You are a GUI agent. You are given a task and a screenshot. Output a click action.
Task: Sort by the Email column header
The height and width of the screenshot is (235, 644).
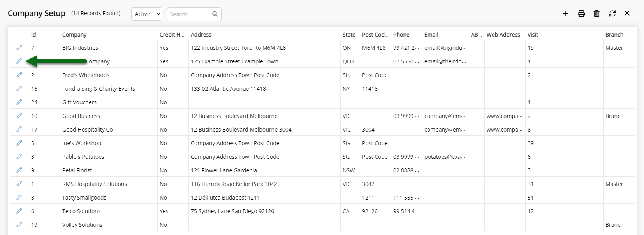point(431,35)
